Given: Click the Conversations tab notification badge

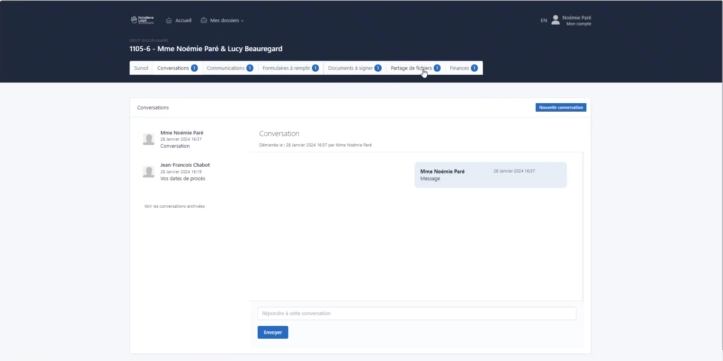Looking at the screenshot, I should 195,68.
